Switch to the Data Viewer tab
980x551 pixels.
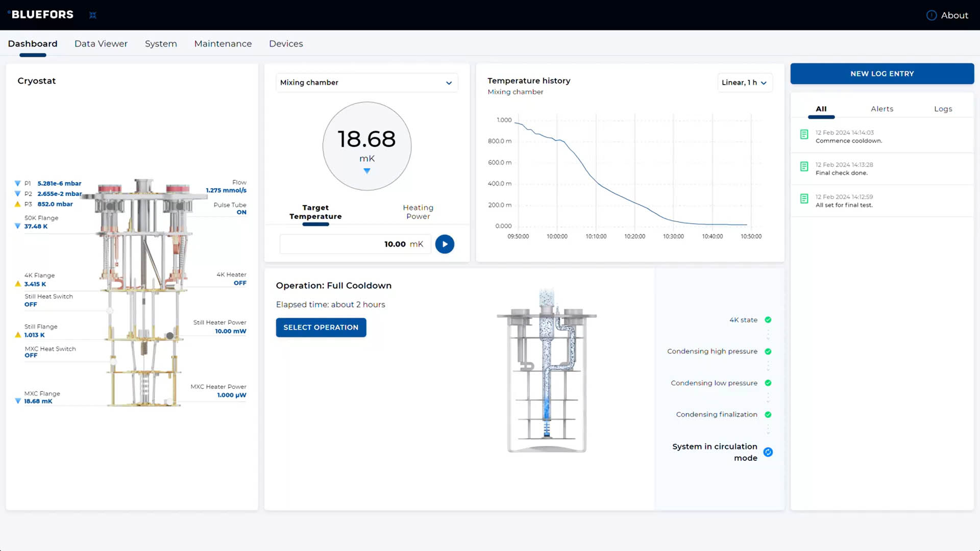pyautogui.click(x=101, y=43)
